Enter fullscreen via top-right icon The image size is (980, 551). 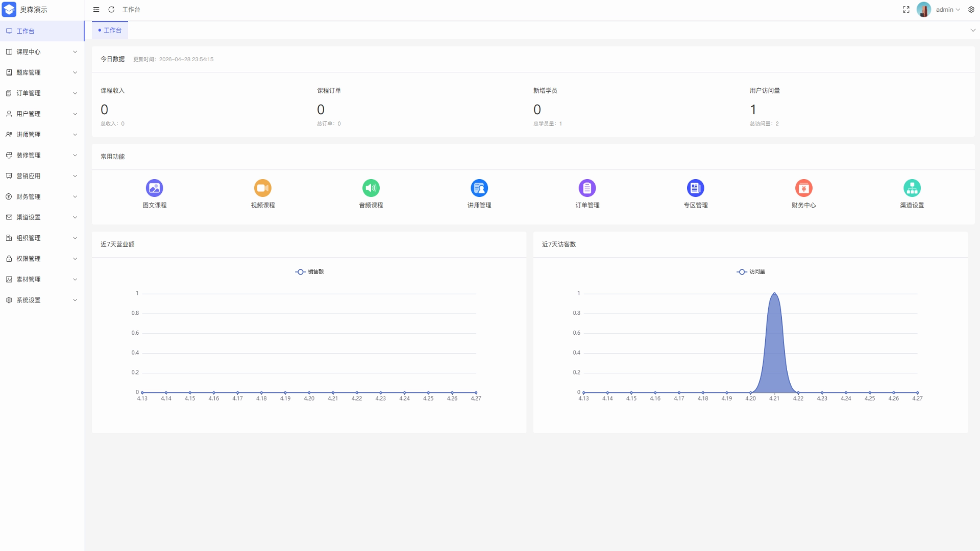pos(906,10)
